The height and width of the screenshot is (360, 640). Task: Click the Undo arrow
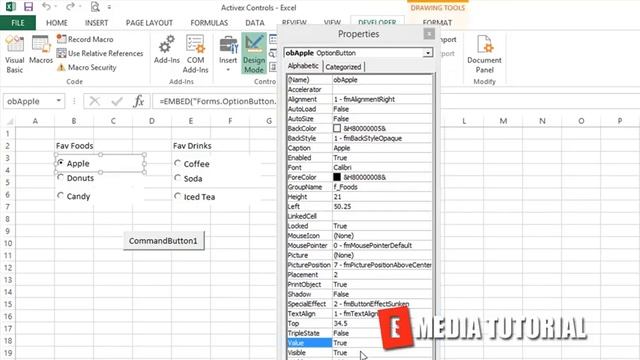[x=46, y=7]
